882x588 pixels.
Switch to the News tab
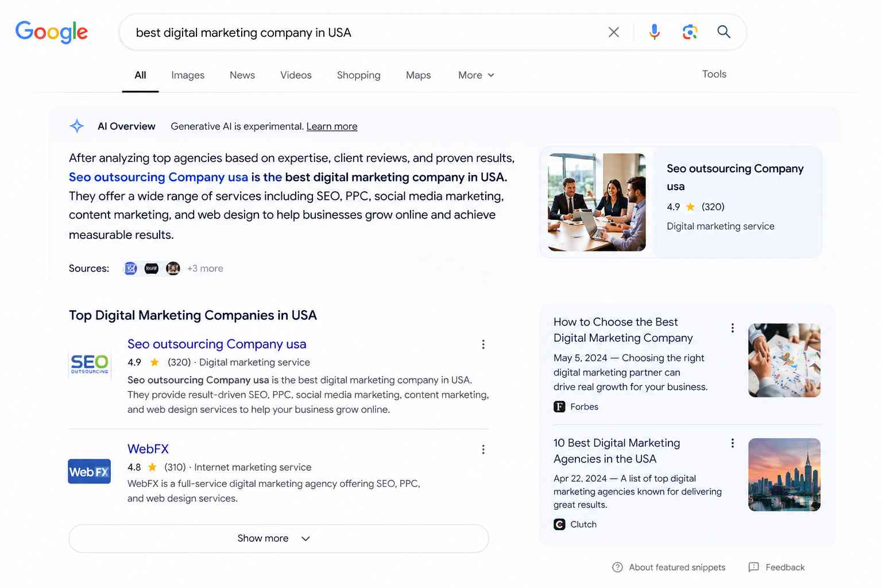click(242, 75)
